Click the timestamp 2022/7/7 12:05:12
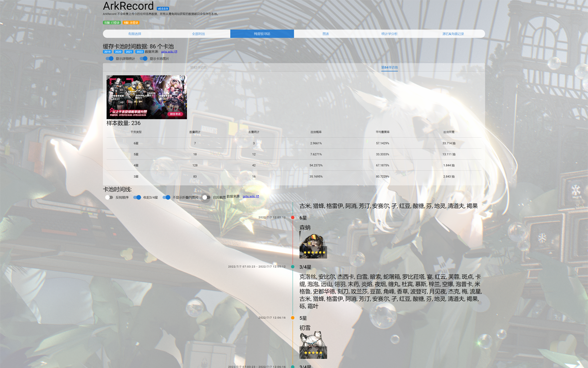The height and width of the screenshot is (368, 588). pyautogui.click(x=272, y=218)
